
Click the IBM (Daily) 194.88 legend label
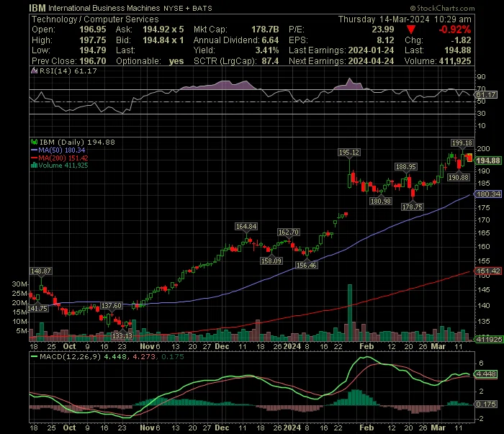tap(77, 142)
